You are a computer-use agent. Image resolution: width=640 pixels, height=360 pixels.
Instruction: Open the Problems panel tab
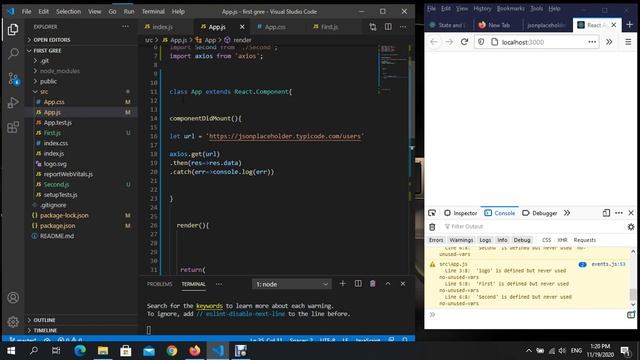(x=160, y=284)
